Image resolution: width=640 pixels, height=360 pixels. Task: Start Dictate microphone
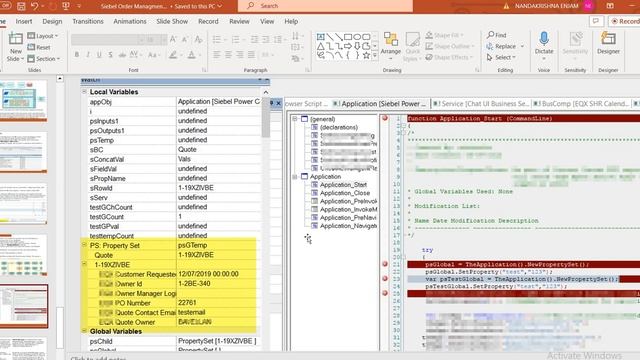[544, 43]
